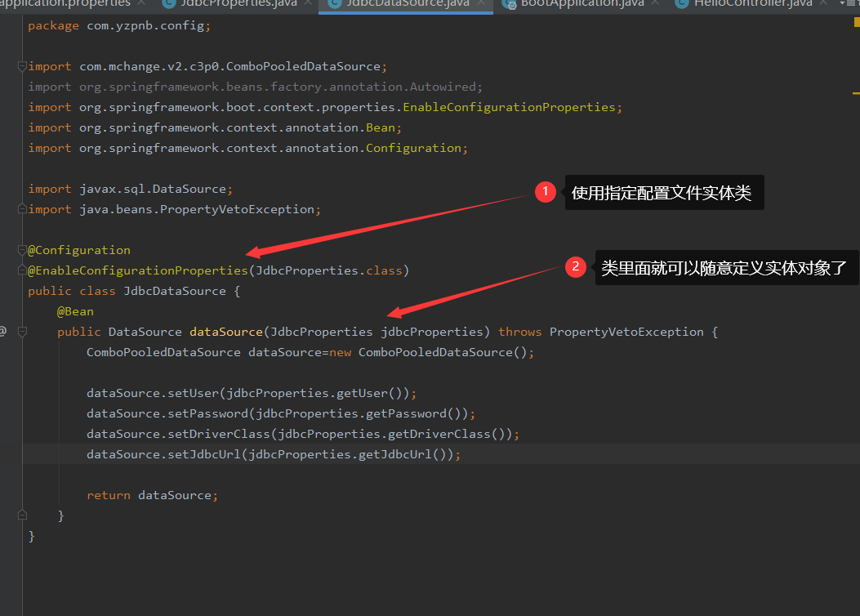Click the jdbcProperties method parameter
The width and height of the screenshot is (860, 616).
432,332
